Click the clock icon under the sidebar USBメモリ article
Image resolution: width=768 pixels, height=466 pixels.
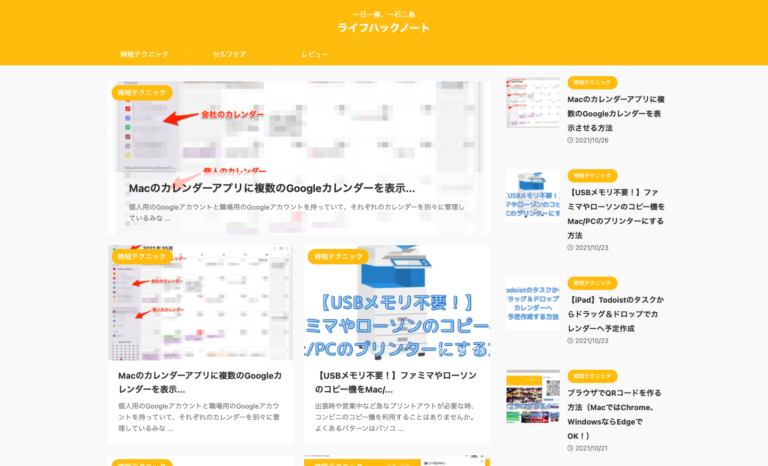[570, 247]
